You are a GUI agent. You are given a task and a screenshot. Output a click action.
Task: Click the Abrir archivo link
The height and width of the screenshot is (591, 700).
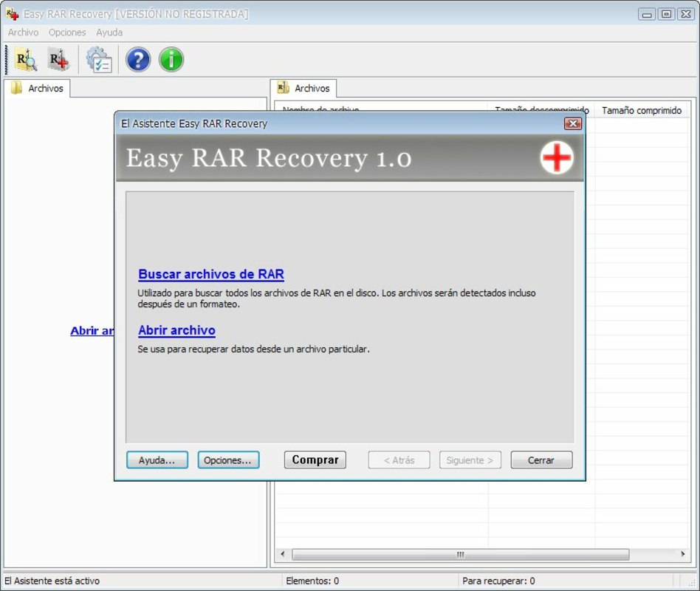(176, 330)
